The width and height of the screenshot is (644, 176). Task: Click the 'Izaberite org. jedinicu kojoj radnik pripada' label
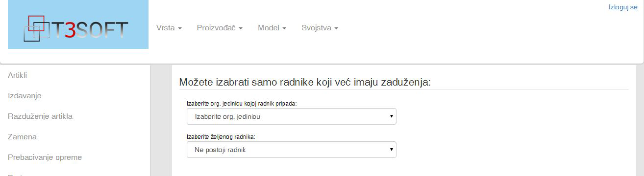point(242,104)
